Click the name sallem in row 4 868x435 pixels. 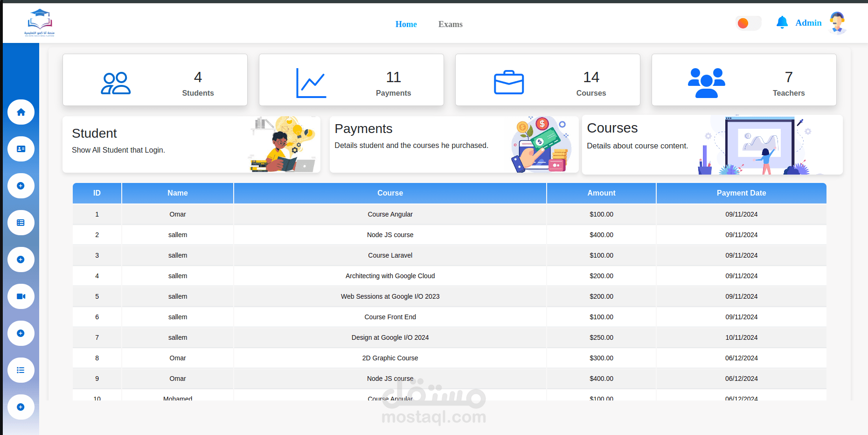coord(178,276)
